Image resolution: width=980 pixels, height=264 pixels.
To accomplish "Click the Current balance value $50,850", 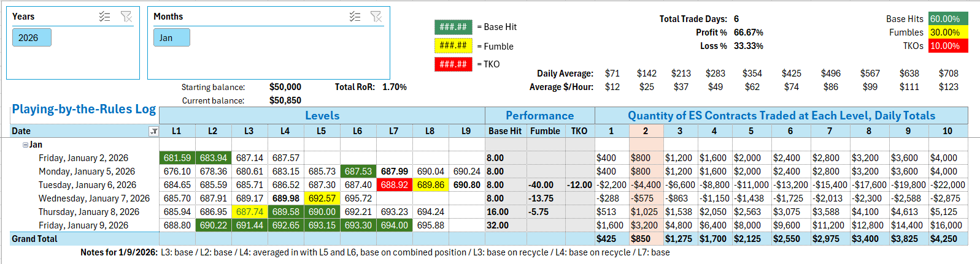I will [285, 100].
